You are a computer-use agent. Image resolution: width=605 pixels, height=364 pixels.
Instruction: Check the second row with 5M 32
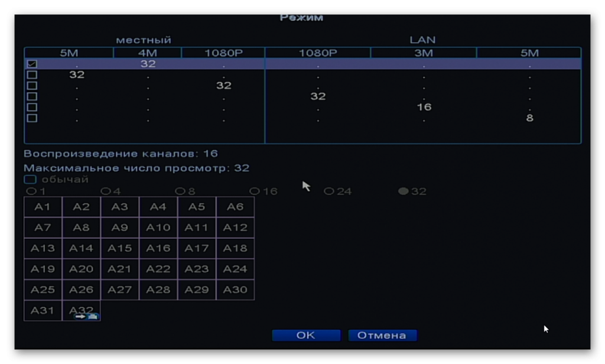[32, 74]
